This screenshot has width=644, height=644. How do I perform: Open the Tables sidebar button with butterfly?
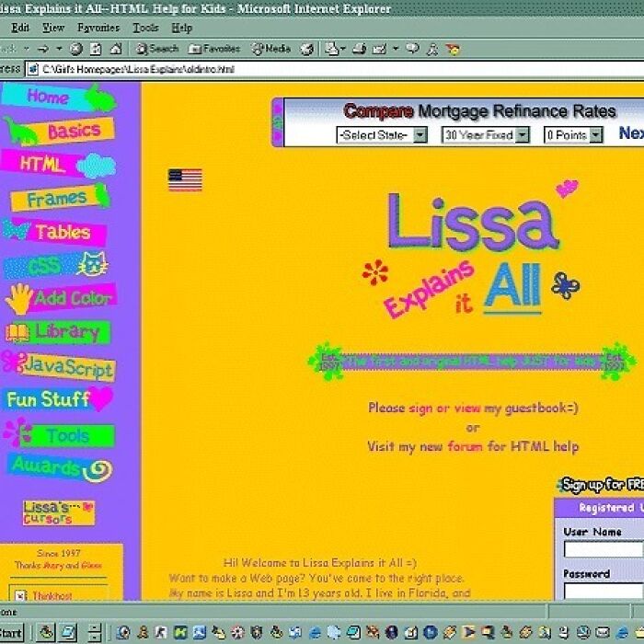[x=54, y=232]
